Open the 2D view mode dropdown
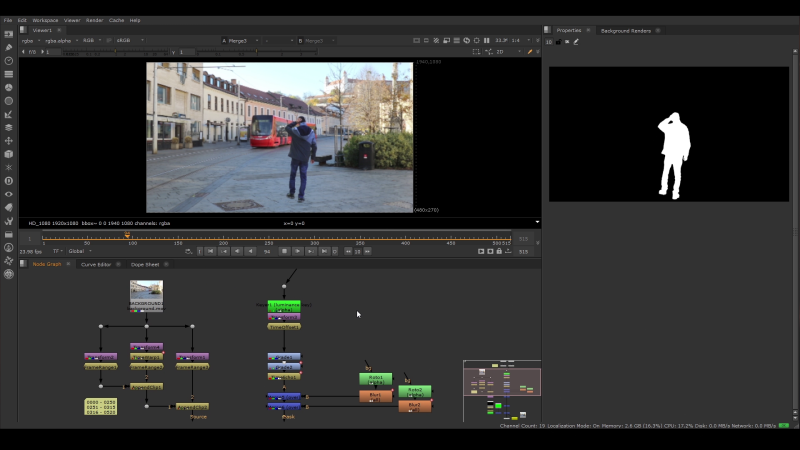This screenshot has height=450, width=800. coord(509,52)
